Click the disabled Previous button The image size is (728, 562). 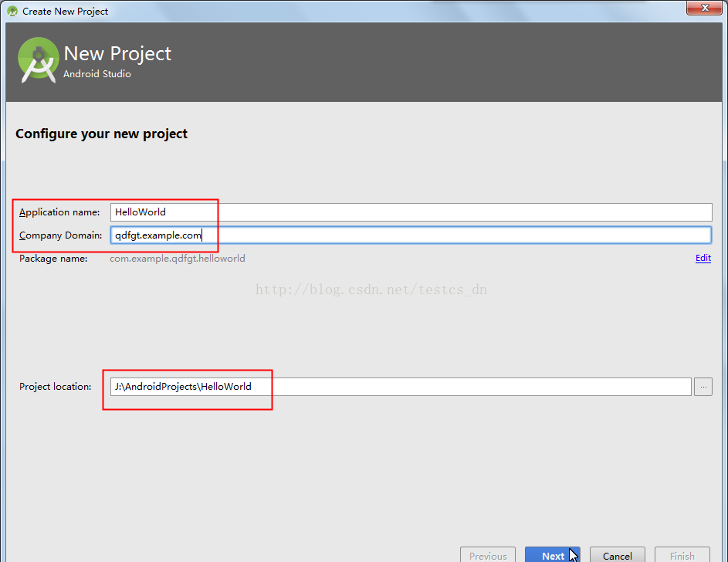tap(488, 556)
